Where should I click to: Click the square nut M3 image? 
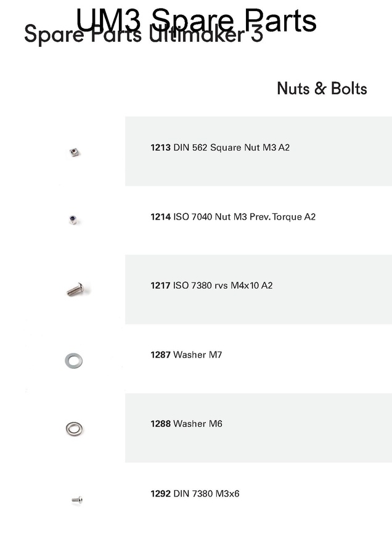tap(75, 152)
